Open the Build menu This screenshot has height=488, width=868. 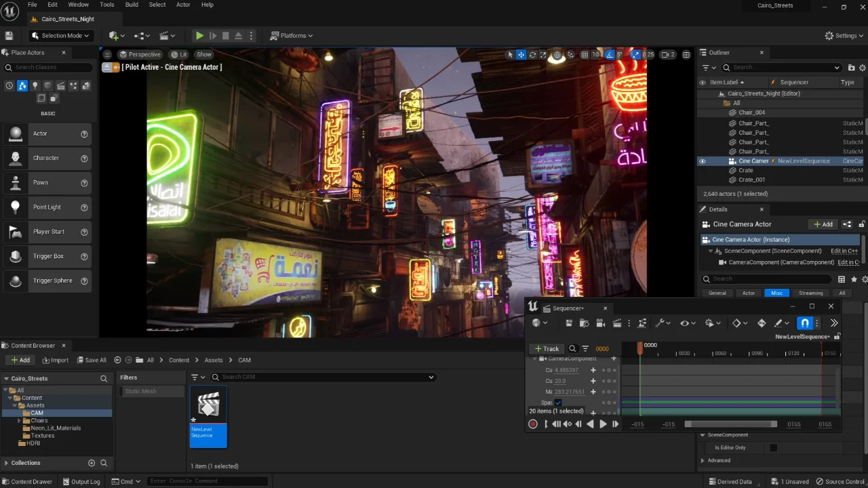(132, 5)
